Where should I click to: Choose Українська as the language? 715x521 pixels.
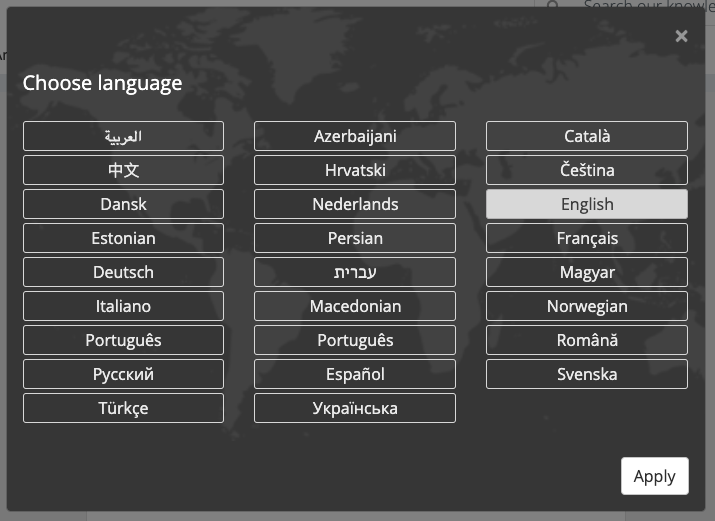[355, 408]
